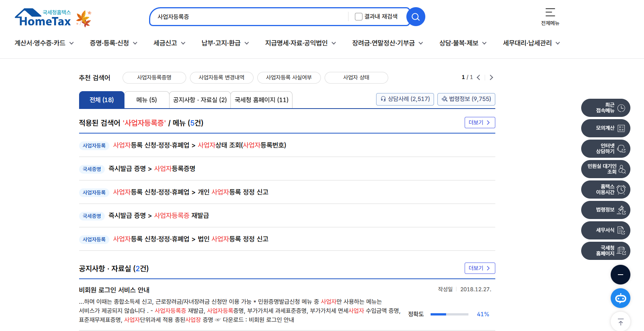Screen dimensions: 644x331
Task: Click the autumn leaf decoration icon
Action: [84, 19]
